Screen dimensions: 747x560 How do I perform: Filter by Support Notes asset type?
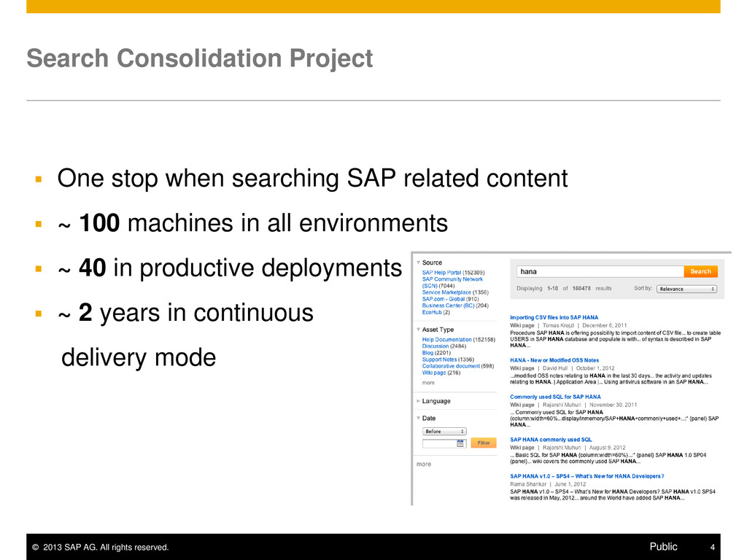(x=439, y=359)
